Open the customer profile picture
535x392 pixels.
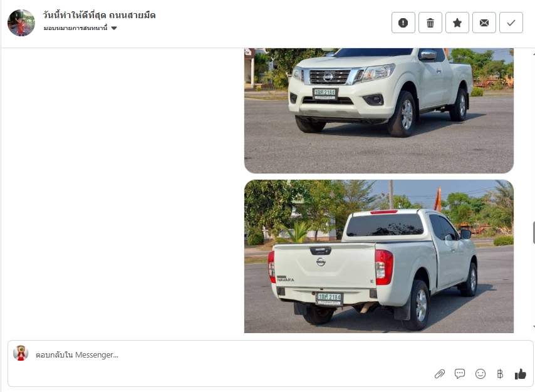21,23
